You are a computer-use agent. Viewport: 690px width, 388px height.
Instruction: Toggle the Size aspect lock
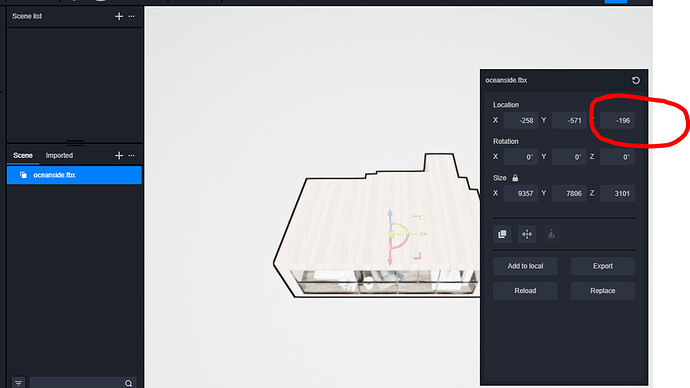[x=515, y=178]
